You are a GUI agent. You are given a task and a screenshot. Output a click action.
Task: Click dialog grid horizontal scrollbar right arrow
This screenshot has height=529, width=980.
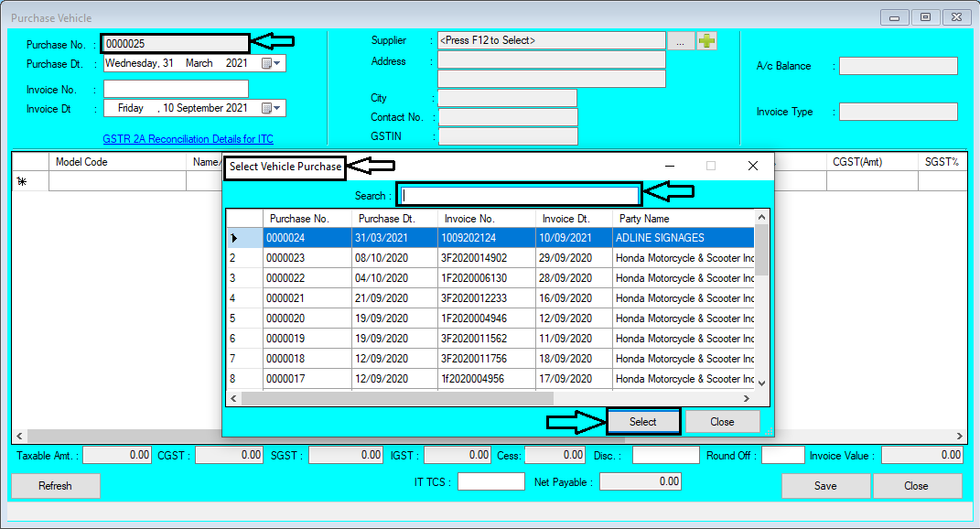coord(747,398)
